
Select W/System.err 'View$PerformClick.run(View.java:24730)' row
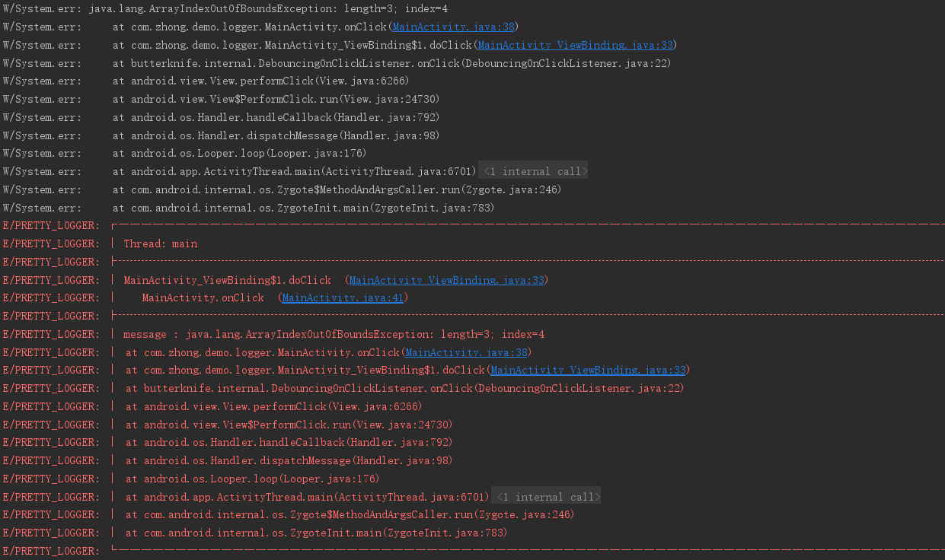pos(222,99)
